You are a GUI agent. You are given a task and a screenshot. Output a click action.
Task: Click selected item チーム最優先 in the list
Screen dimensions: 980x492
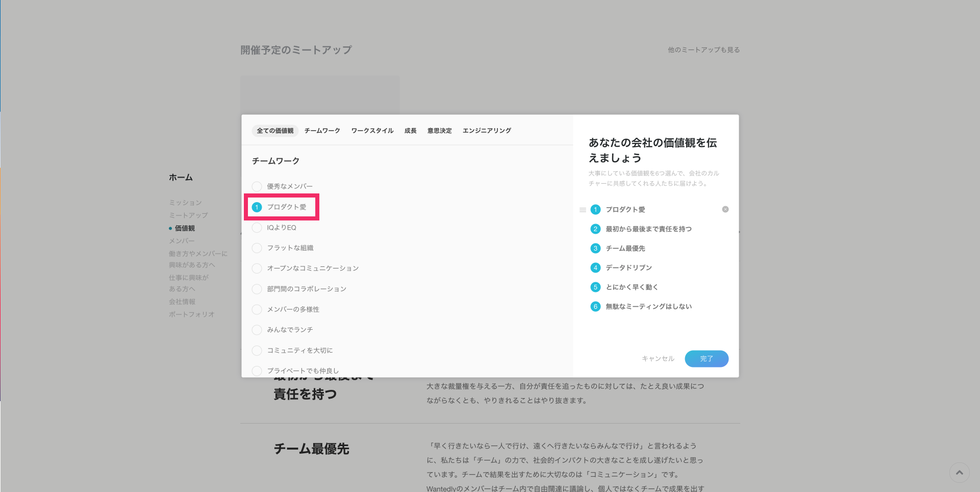[x=625, y=249]
